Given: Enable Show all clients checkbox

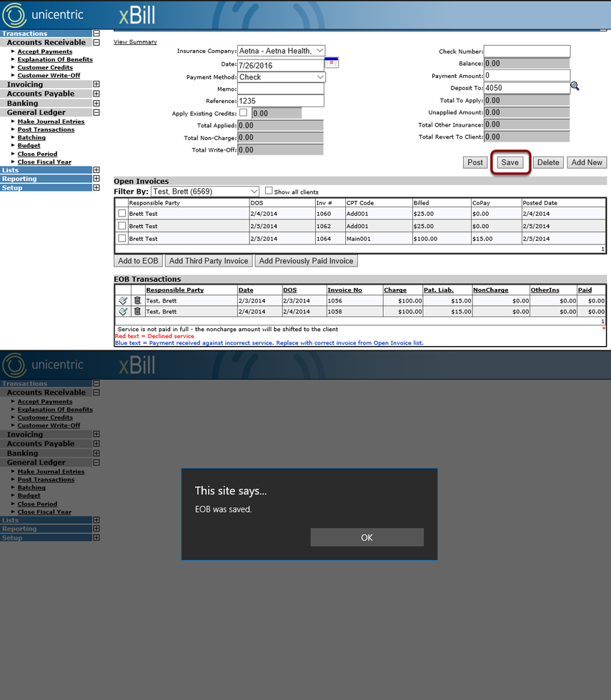Looking at the screenshot, I should pos(269,191).
